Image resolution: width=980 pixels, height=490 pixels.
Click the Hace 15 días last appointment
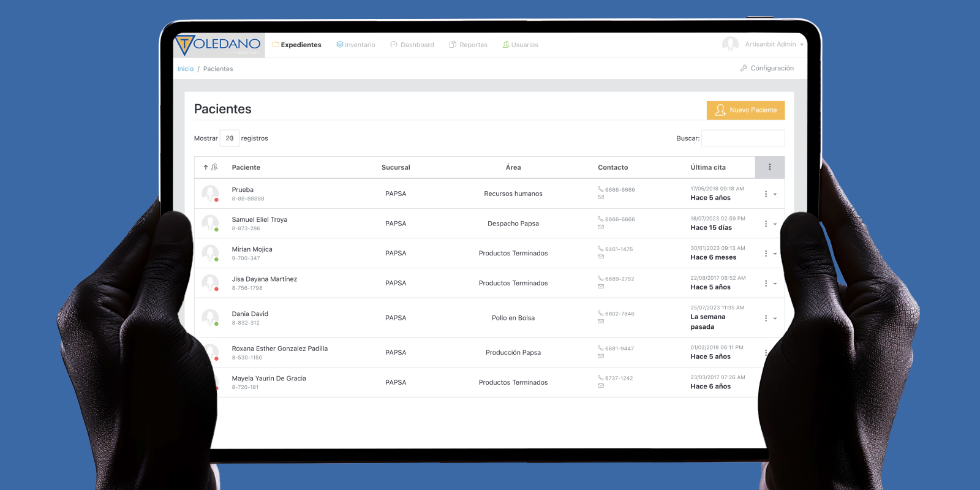(711, 228)
